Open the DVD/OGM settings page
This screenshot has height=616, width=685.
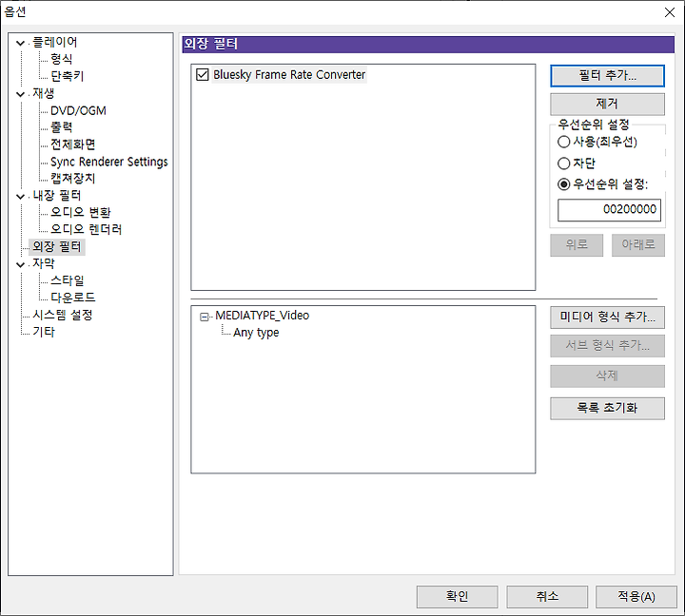pyautogui.click(x=78, y=110)
